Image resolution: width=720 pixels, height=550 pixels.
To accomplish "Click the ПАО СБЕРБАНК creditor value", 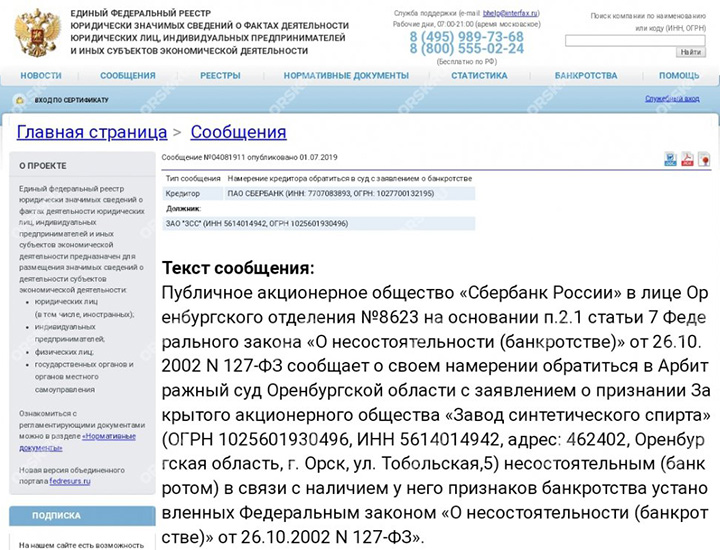I will [x=331, y=194].
